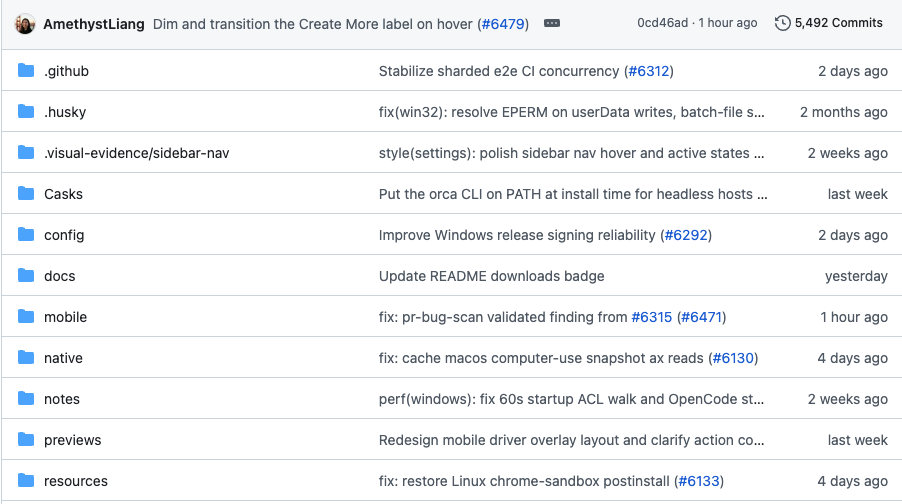The image size is (902, 504).
Task: Open 'fix: restore Linux chrome-sandbox postinstall' commit
Action: pyautogui.click(x=524, y=481)
